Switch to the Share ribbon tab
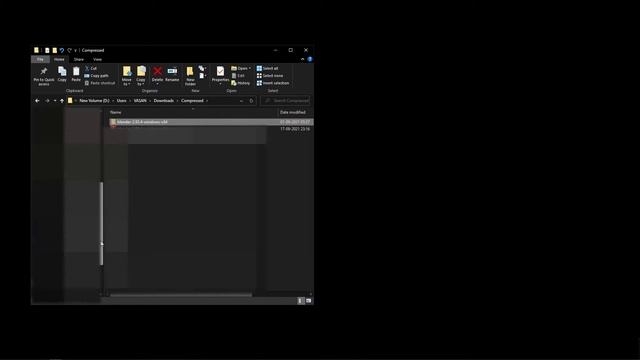 pos(79,59)
